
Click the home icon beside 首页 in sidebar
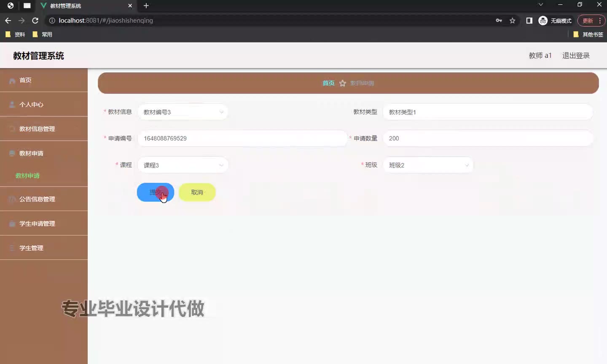pyautogui.click(x=12, y=80)
